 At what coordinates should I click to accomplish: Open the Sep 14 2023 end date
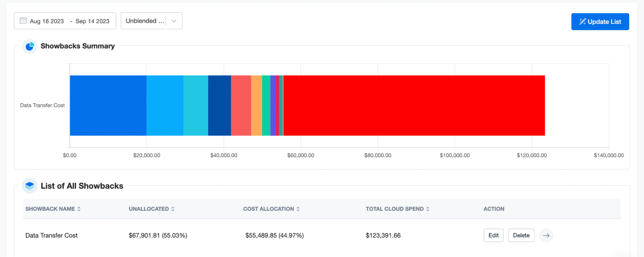92,21
